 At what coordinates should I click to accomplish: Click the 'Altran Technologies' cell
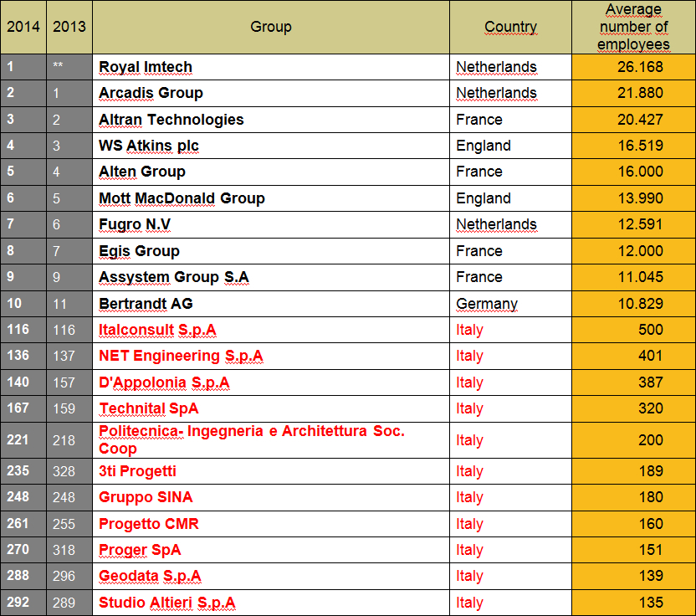[271, 120]
